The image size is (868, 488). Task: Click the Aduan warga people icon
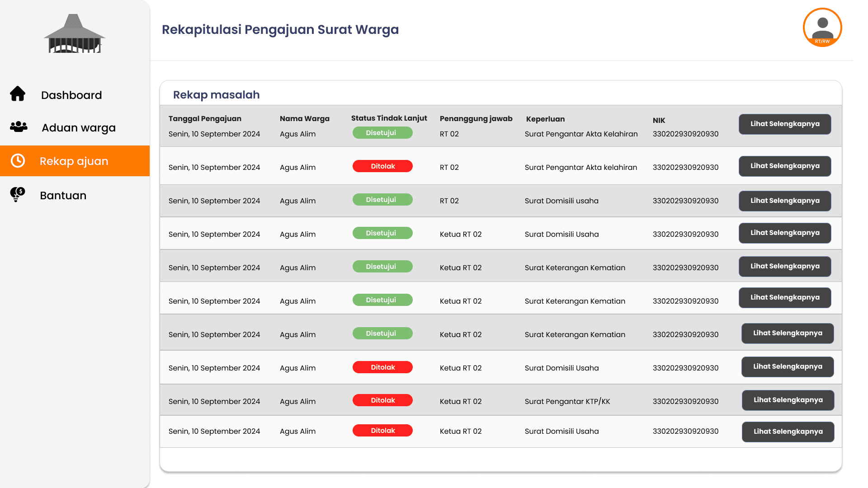19,127
